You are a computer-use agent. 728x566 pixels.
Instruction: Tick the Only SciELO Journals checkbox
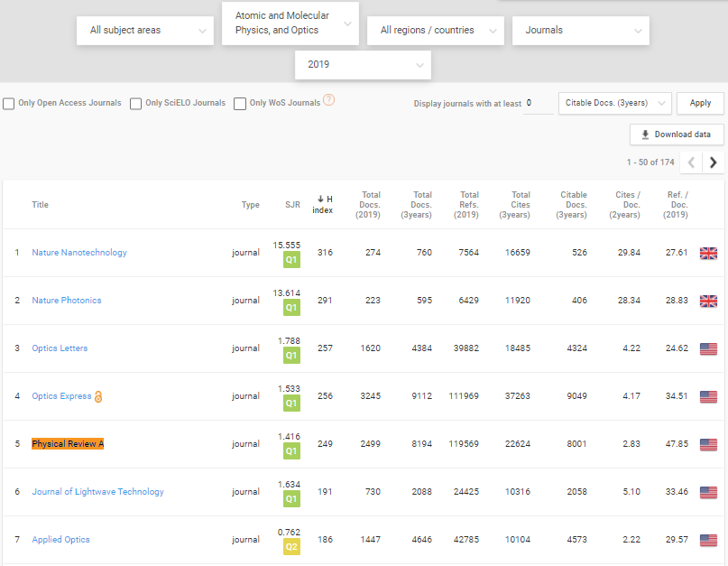coord(135,103)
